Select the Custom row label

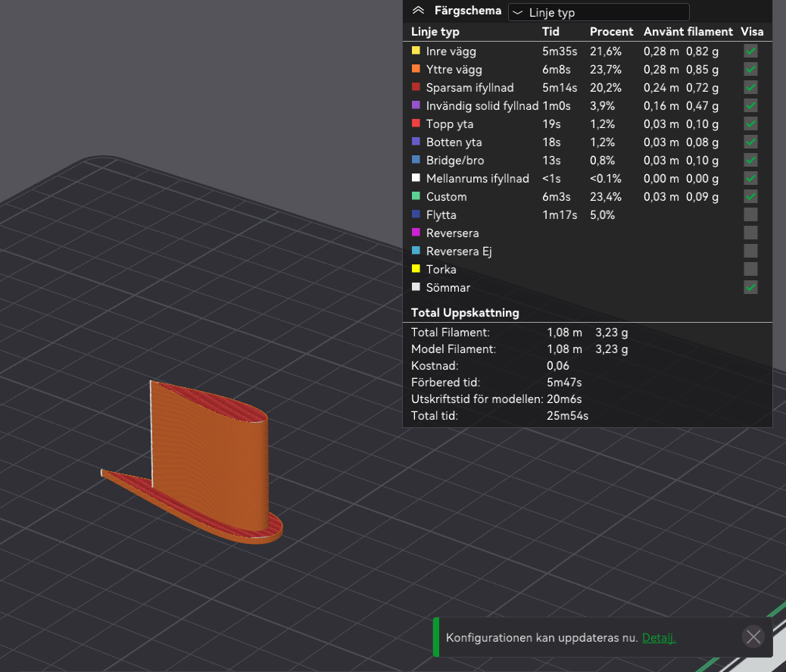point(446,196)
